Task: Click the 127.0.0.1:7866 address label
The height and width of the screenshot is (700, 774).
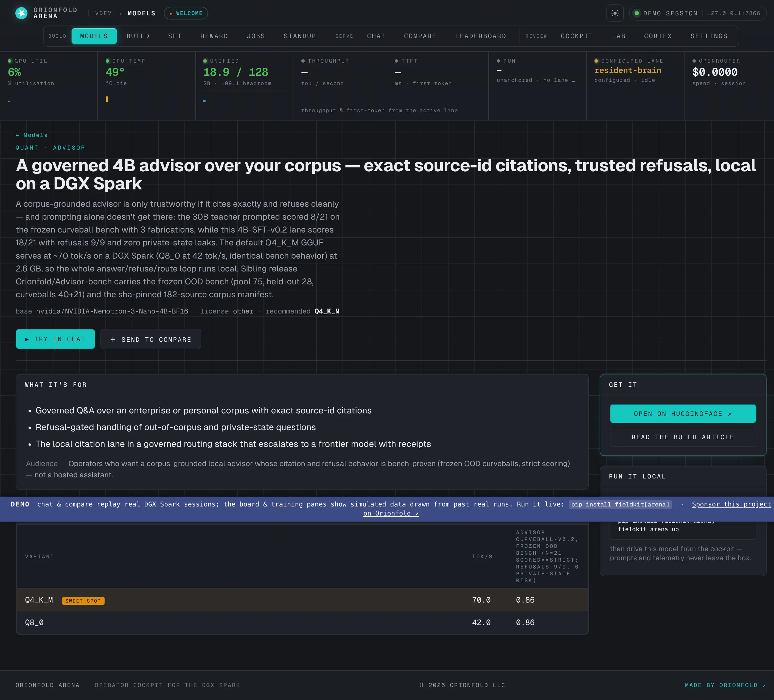Action: (x=733, y=13)
